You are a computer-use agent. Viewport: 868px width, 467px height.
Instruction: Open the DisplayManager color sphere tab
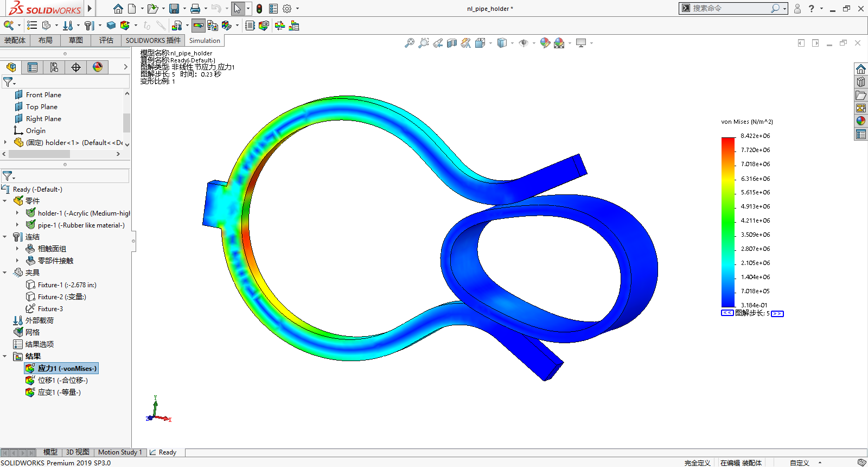[98, 67]
